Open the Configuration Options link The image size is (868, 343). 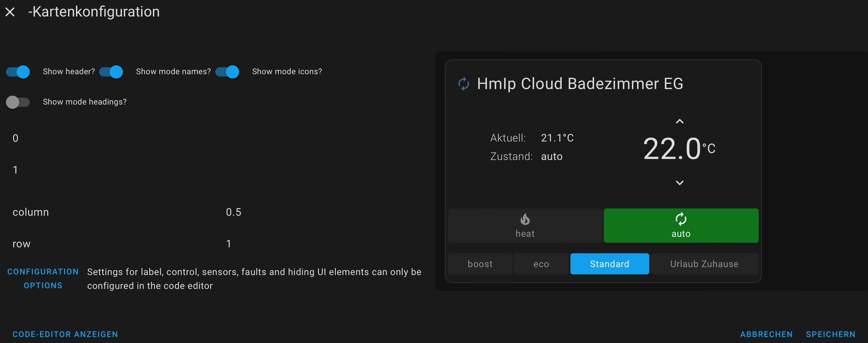(43, 278)
